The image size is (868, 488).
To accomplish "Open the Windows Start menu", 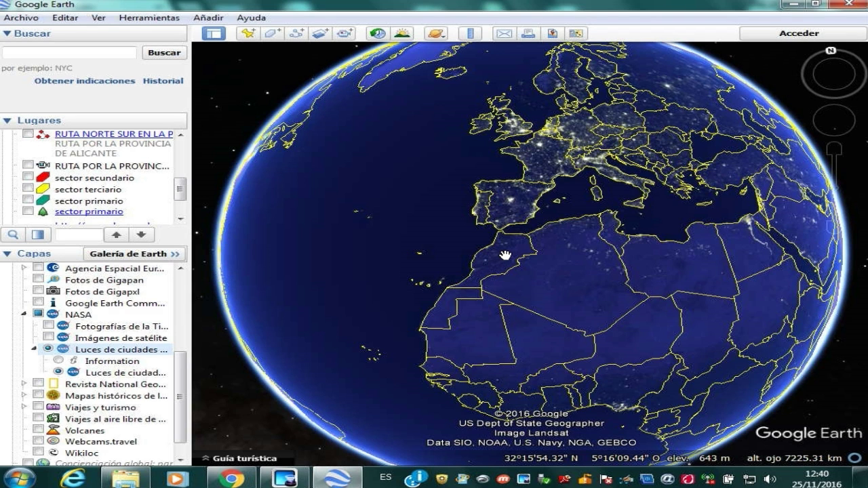I will click(x=19, y=478).
